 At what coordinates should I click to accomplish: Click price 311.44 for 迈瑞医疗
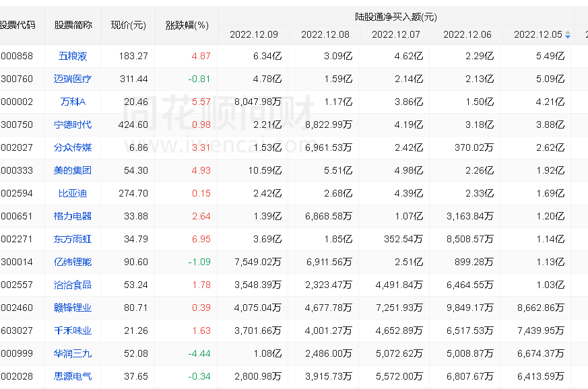tap(133, 79)
